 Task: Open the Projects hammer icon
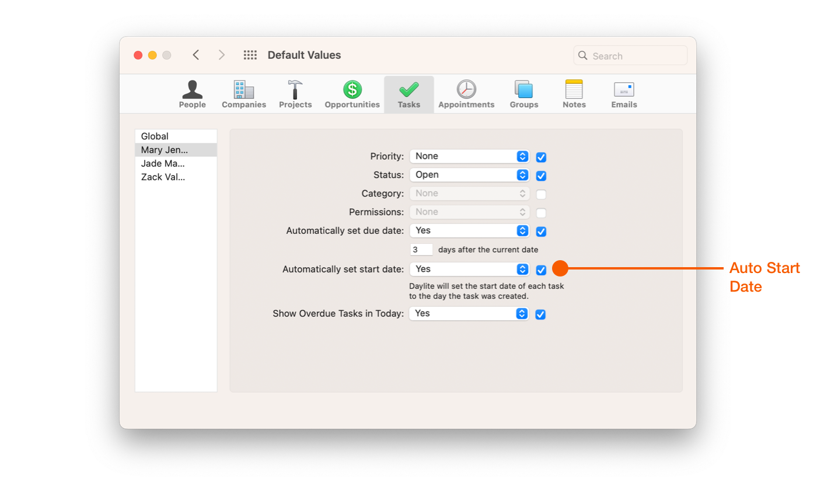click(x=295, y=90)
